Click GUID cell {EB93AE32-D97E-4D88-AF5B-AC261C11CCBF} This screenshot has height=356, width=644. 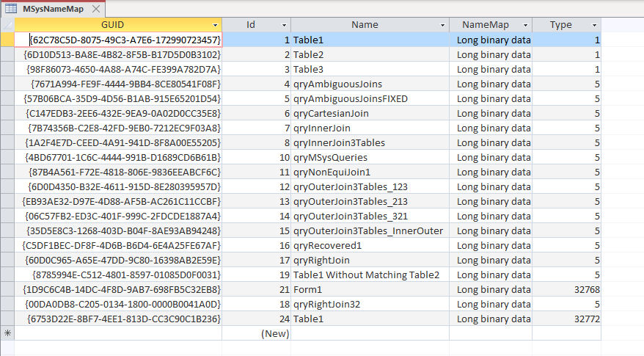118,201
